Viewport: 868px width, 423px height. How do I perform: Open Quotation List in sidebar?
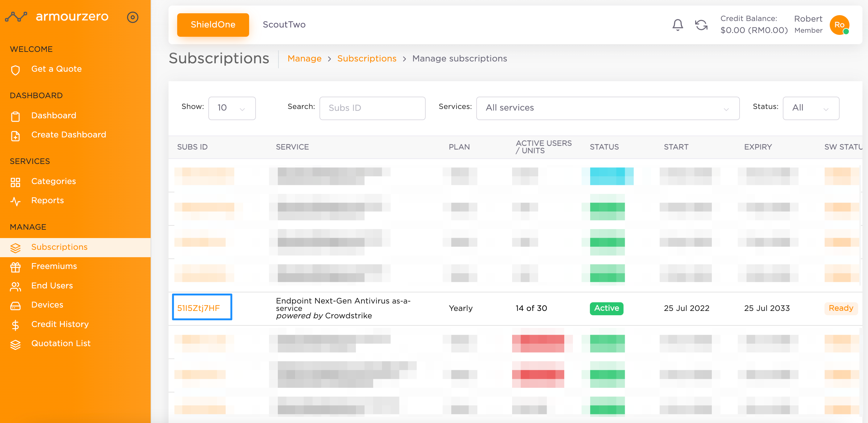61,343
